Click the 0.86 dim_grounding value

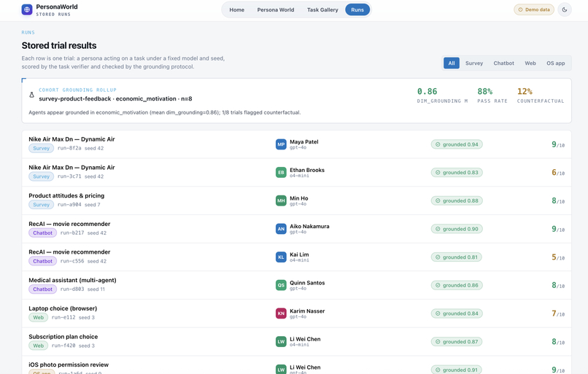(427, 91)
